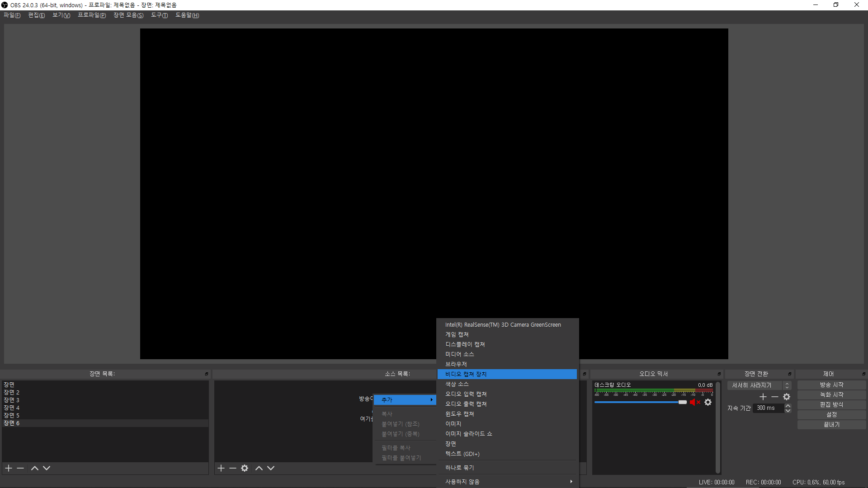Move source down with arrow in 소스 목록

coord(271,468)
